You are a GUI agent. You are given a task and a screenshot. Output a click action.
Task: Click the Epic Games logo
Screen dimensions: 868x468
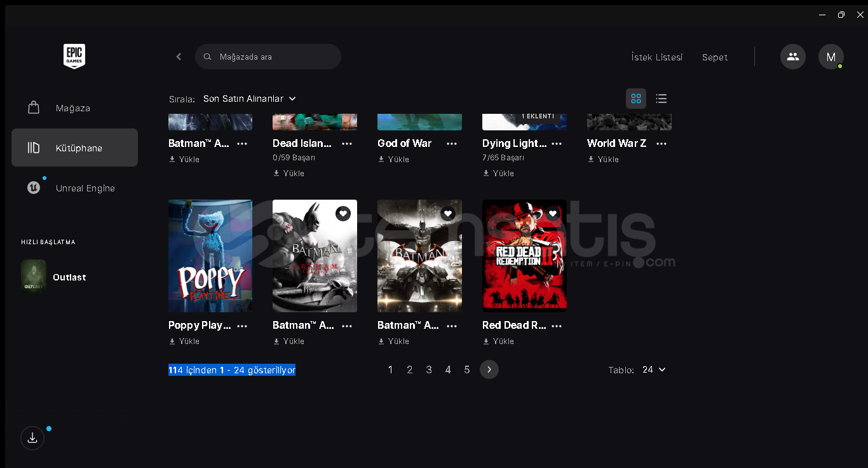pos(74,57)
